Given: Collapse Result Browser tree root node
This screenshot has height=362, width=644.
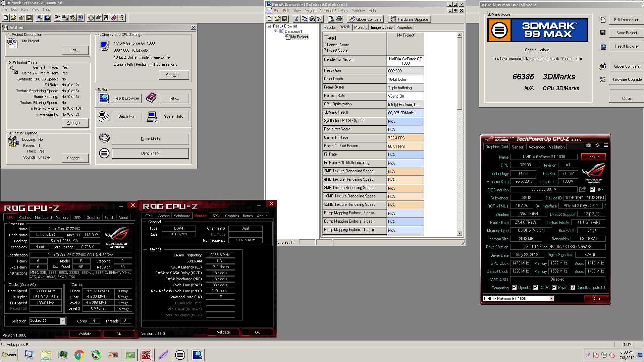Looking at the screenshot, I should click(269, 26).
